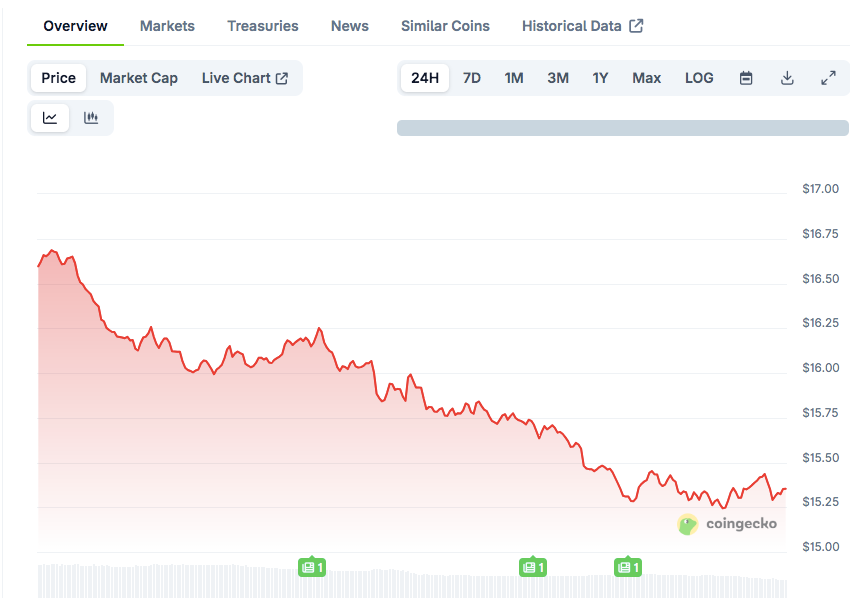Click the gray chart range slider bar
Viewport: 862px width, 598px height.
622,128
